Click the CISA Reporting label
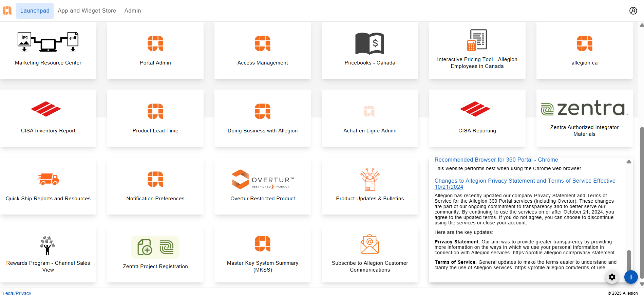644x295 pixels. [x=477, y=131]
